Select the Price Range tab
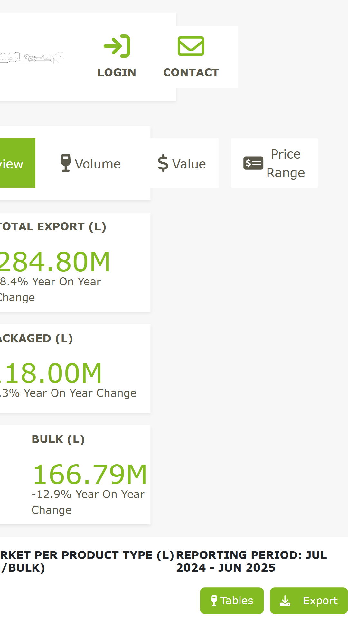 coord(274,163)
